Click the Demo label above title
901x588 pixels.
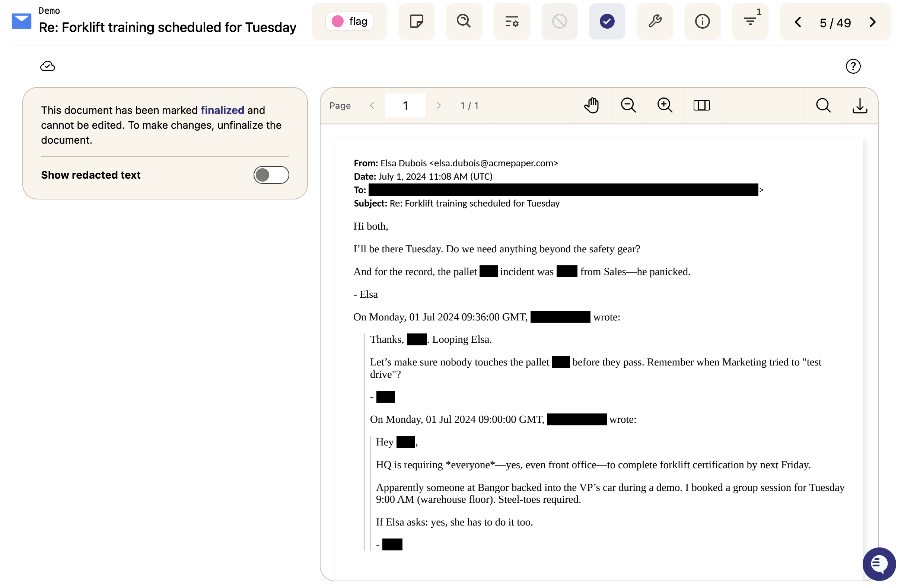(49, 10)
